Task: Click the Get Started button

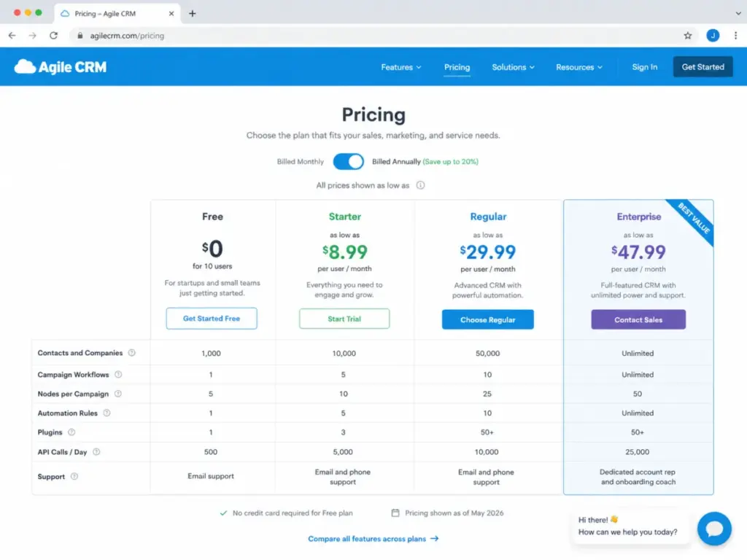Action: coord(703,66)
